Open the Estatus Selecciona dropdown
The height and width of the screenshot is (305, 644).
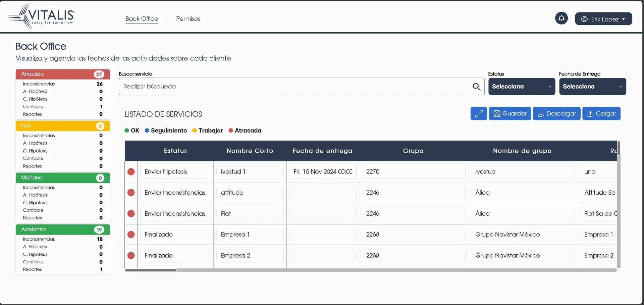[521, 87]
